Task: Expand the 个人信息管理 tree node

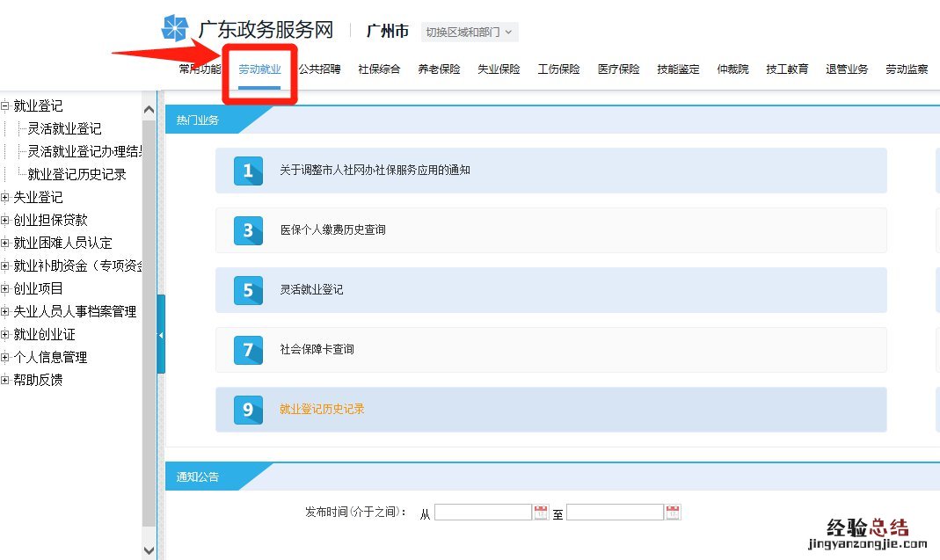Action: pyautogui.click(x=4, y=357)
